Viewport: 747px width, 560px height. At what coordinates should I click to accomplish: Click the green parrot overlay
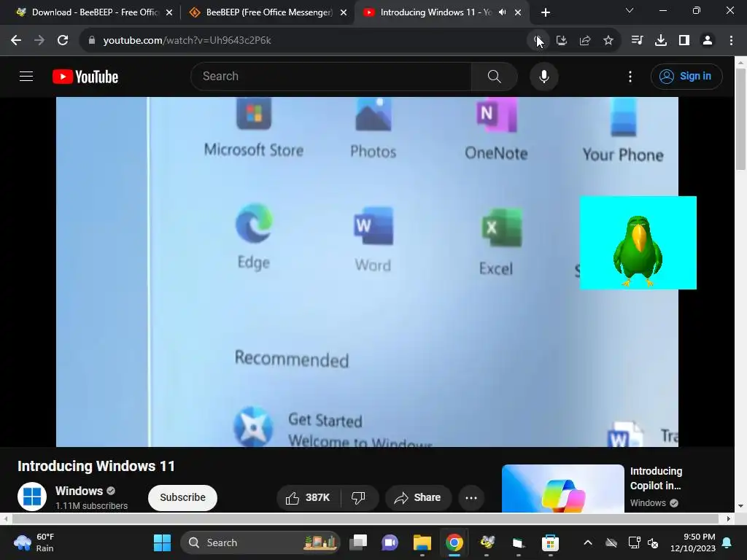(x=638, y=242)
